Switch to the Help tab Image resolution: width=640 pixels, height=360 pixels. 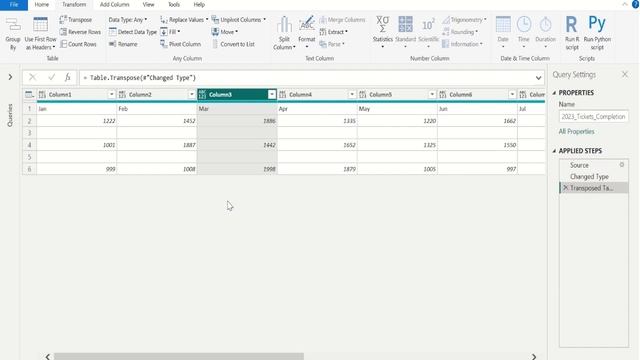[199, 4]
